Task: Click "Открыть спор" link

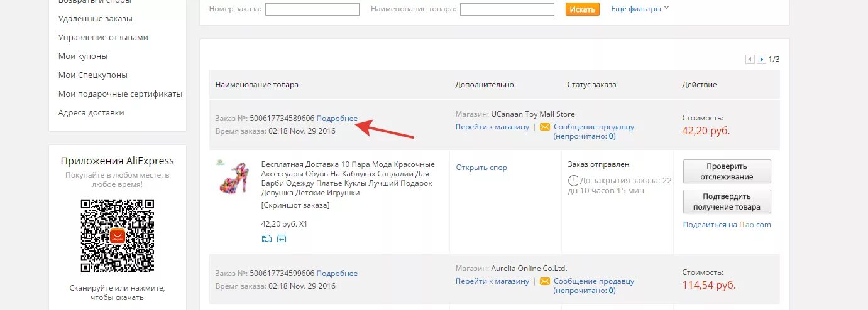Action: (481, 168)
